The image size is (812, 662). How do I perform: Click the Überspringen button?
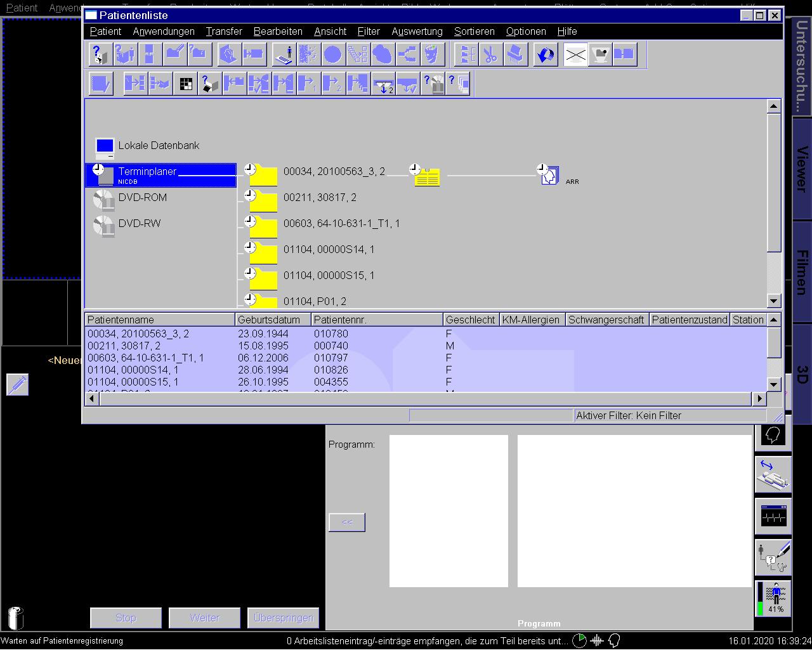pyautogui.click(x=283, y=618)
